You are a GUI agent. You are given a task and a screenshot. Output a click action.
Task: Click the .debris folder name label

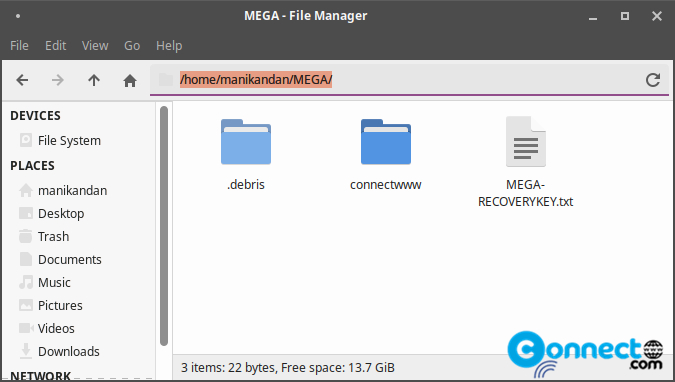point(246,184)
